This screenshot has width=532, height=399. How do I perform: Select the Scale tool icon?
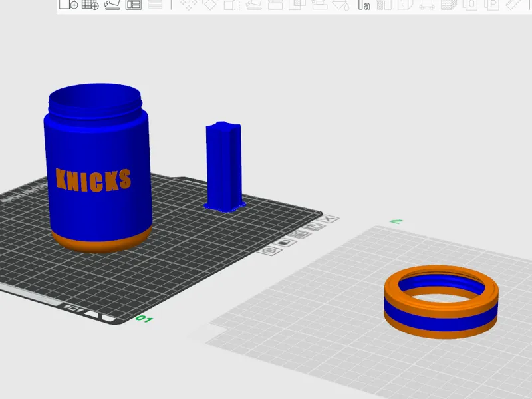[x=231, y=5]
